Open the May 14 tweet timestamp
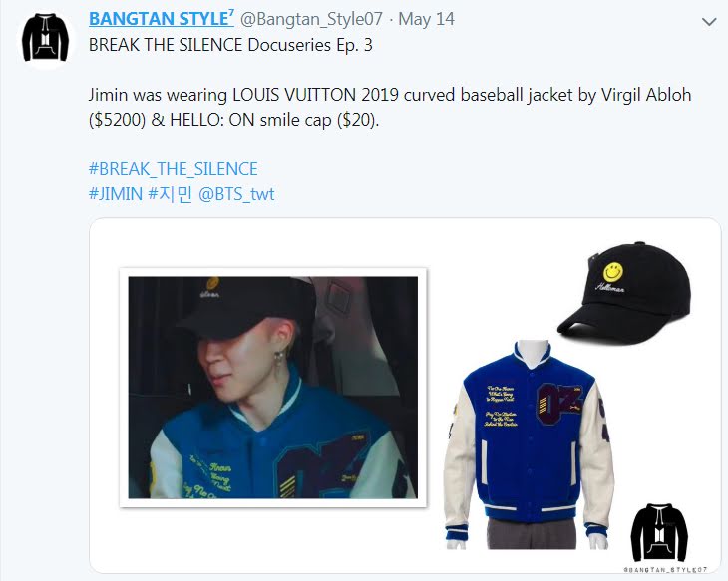This screenshot has width=728, height=581. pyautogui.click(x=426, y=19)
